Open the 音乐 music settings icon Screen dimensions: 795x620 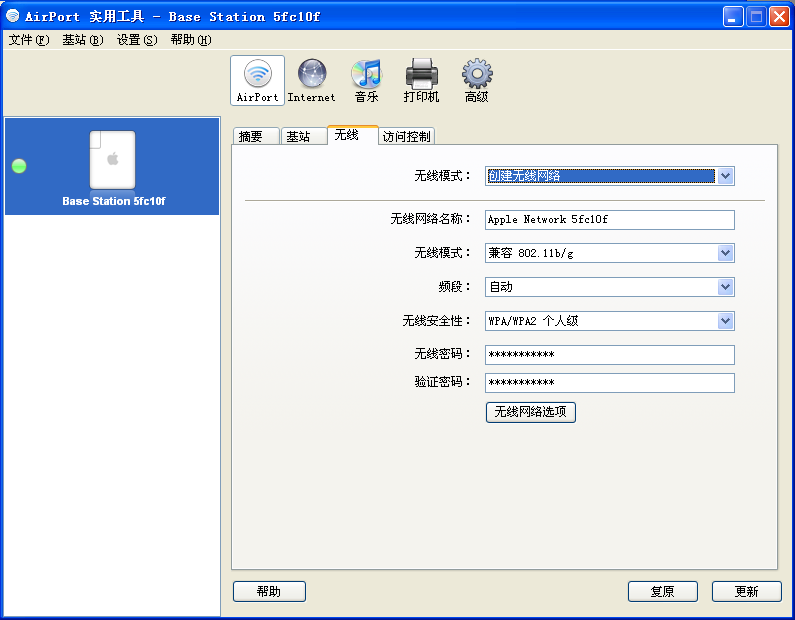(366, 81)
